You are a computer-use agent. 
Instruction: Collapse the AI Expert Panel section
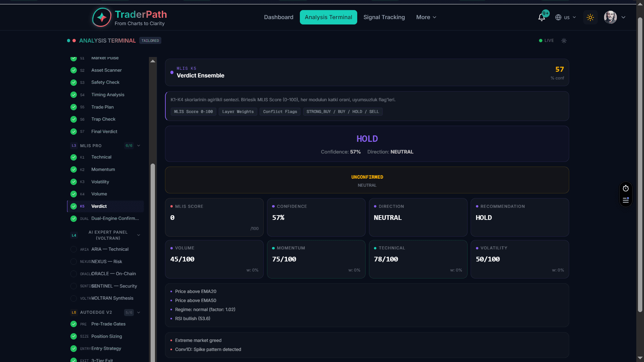click(x=139, y=235)
